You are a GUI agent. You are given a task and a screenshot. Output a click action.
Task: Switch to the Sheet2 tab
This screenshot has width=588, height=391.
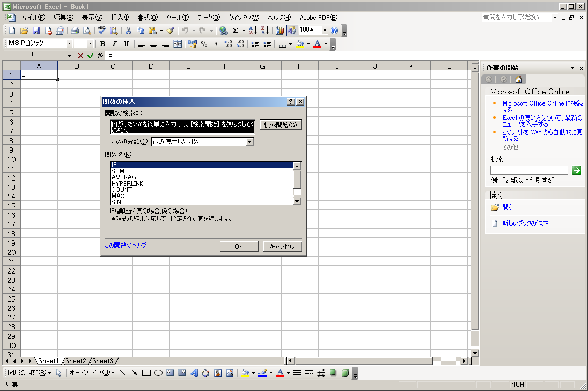(x=76, y=361)
